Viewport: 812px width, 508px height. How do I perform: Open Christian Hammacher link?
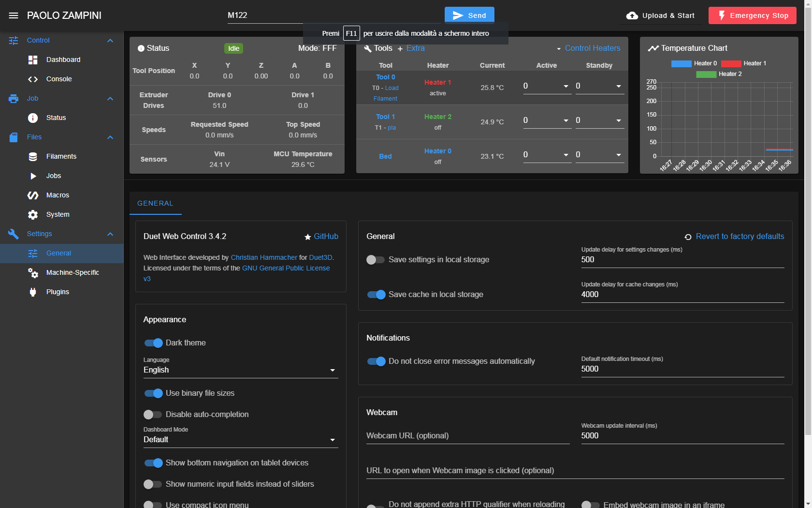pos(264,258)
